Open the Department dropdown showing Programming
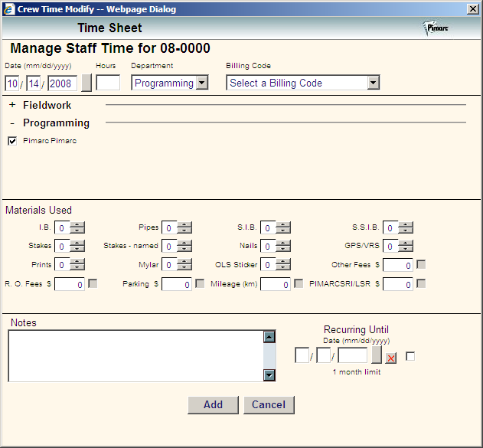Viewport: 483px width, 448px height. click(170, 83)
